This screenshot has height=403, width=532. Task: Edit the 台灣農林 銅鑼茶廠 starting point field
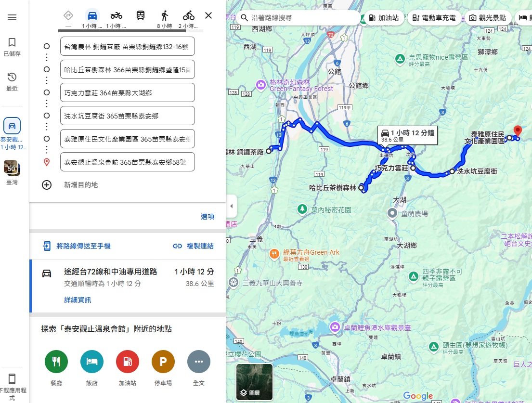click(x=128, y=47)
